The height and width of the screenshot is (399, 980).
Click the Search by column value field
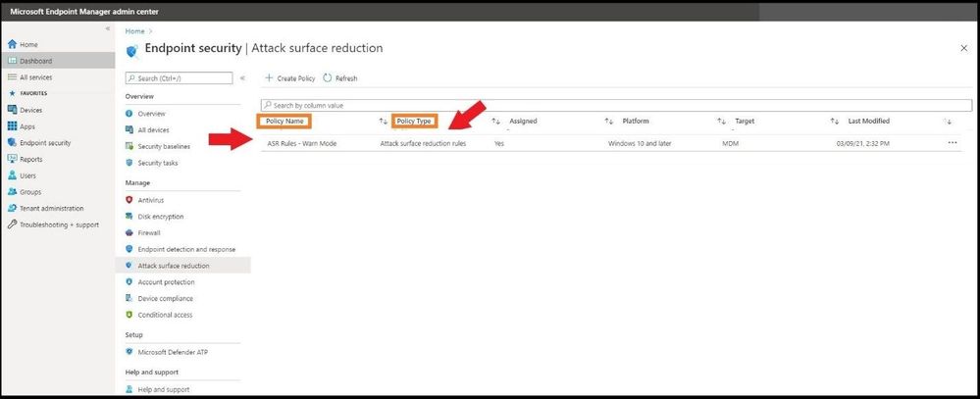[616, 106]
